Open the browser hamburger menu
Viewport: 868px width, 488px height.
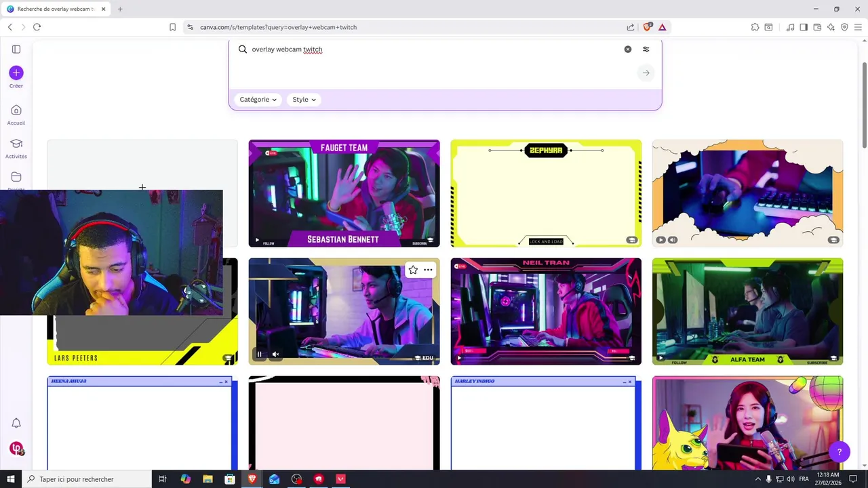[858, 27]
